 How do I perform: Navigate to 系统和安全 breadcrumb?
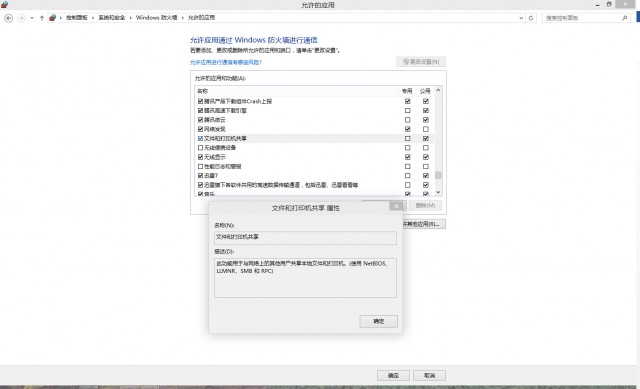coord(112,18)
